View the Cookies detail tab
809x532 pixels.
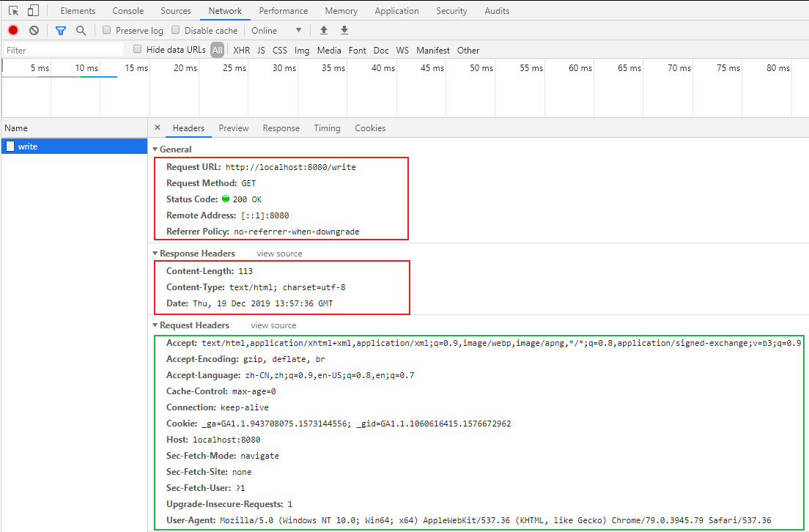coord(370,128)
